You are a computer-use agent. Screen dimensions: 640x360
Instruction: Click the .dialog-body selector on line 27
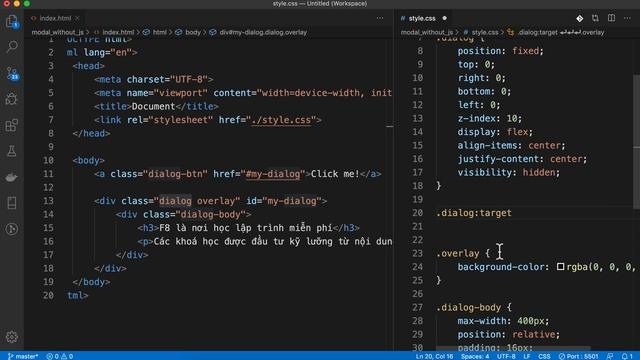[468, 307]
